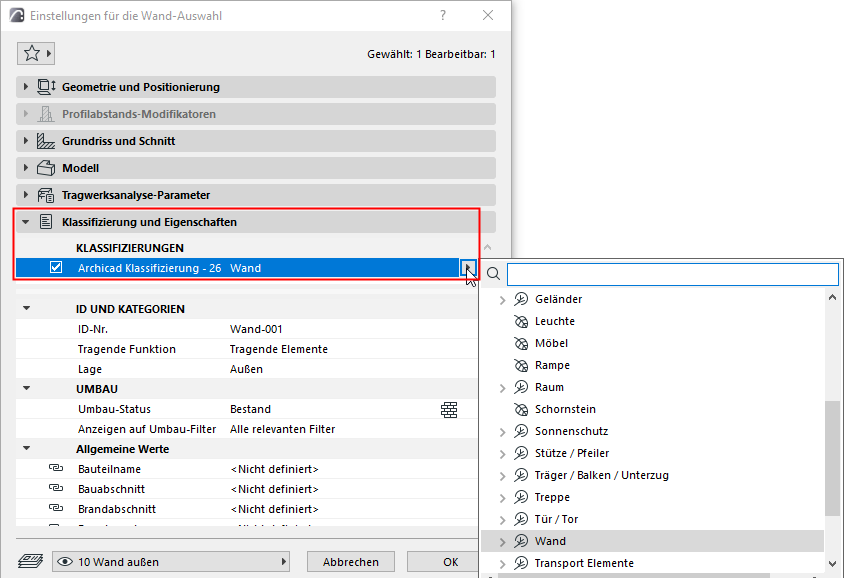
Task: Click Tragende Elemente value
Action: [278, 349]
